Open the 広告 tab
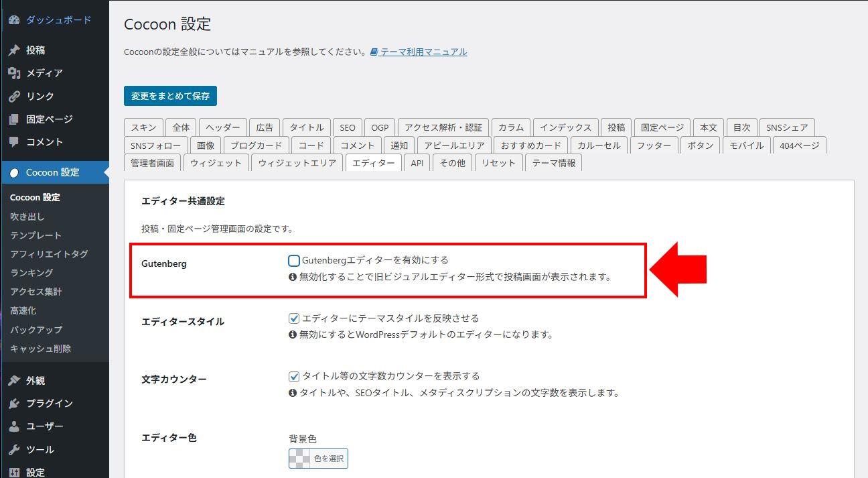 (x=265, y=127)
